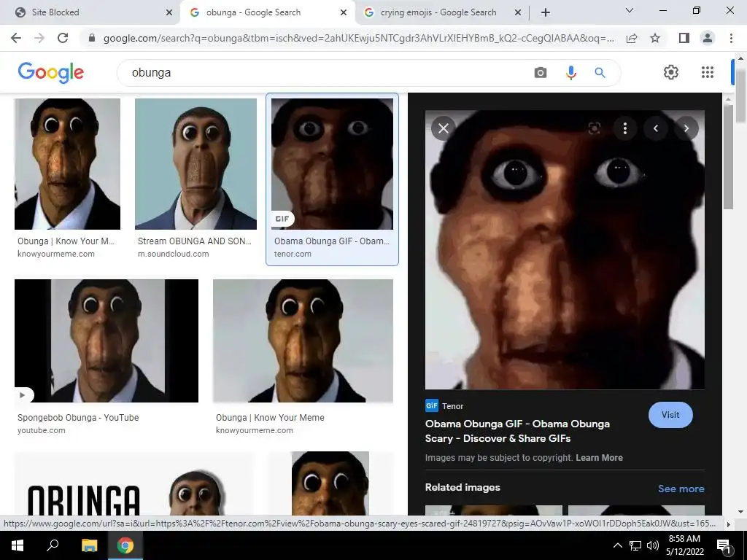The width and height of the screenshot is (747, 560).
Task: Open Windows Start menu
Action: [18, 545]
